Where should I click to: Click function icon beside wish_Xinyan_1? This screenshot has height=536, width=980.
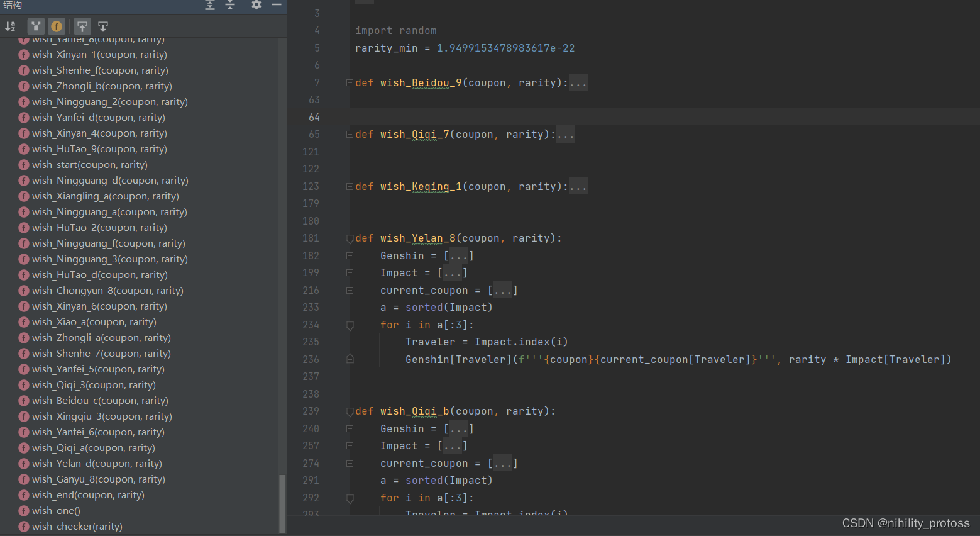click(24, 55)
